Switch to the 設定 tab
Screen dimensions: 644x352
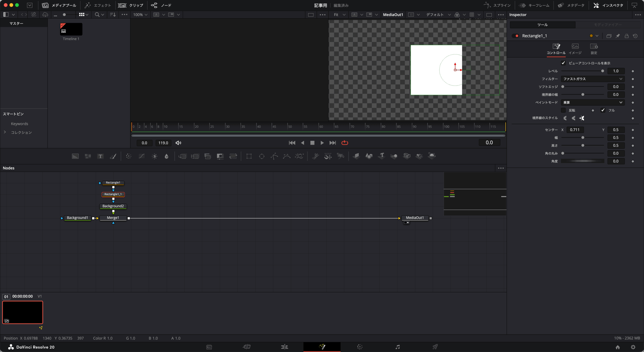[594, 49]
